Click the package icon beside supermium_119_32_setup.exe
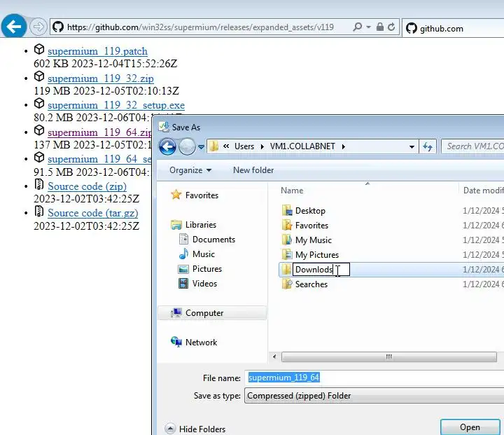The image size is (504, 435). pos(39,103)
